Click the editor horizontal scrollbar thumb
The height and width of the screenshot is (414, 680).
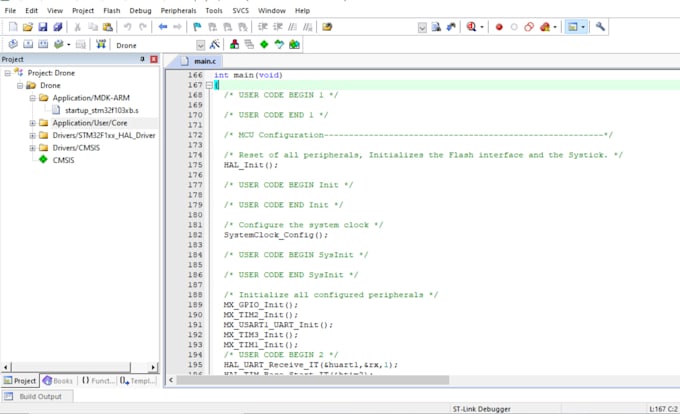[313, 380]
